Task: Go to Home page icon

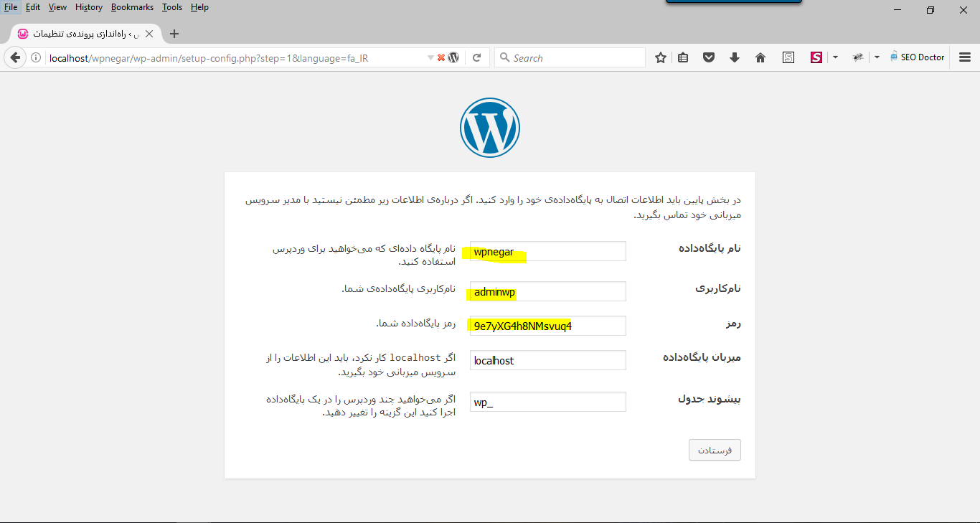Action: coord(760,58)
